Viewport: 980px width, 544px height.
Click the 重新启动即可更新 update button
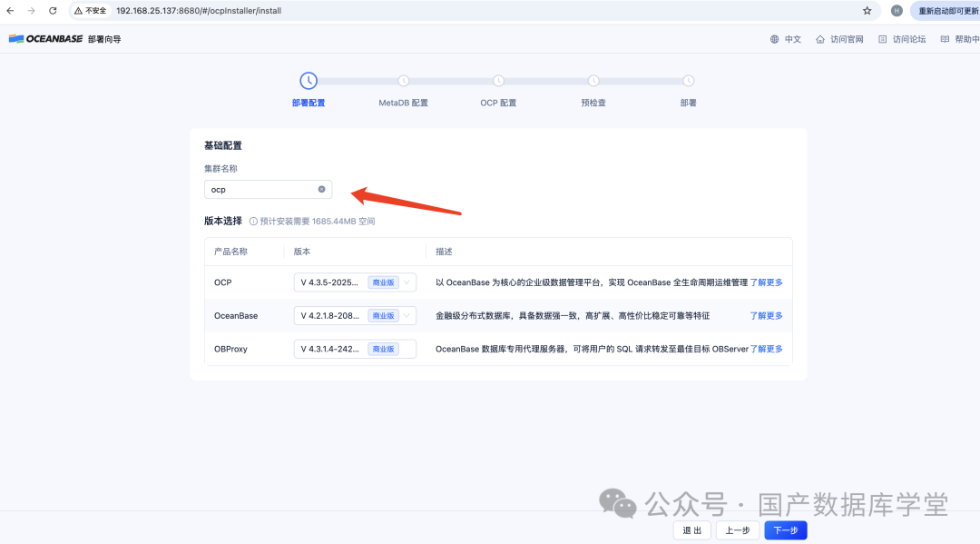click(x=946, y=11)
